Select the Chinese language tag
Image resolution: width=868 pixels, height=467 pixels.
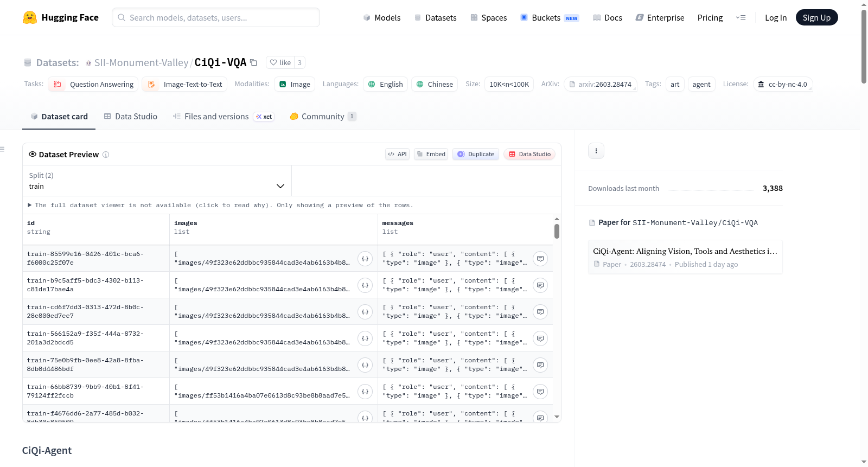coord(434,84)
